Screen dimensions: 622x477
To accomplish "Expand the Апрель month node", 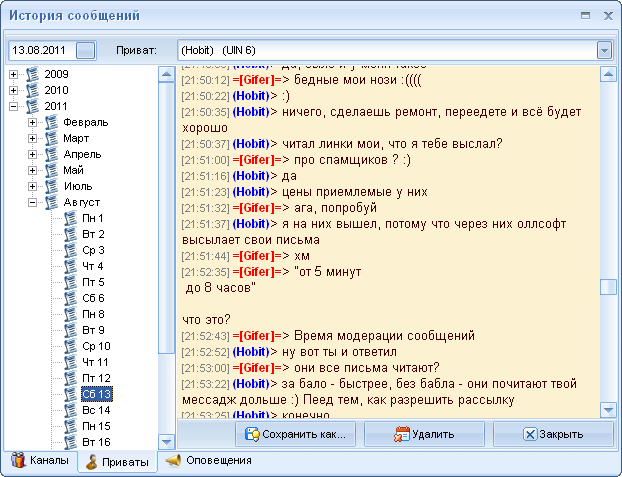I will 33,154.
